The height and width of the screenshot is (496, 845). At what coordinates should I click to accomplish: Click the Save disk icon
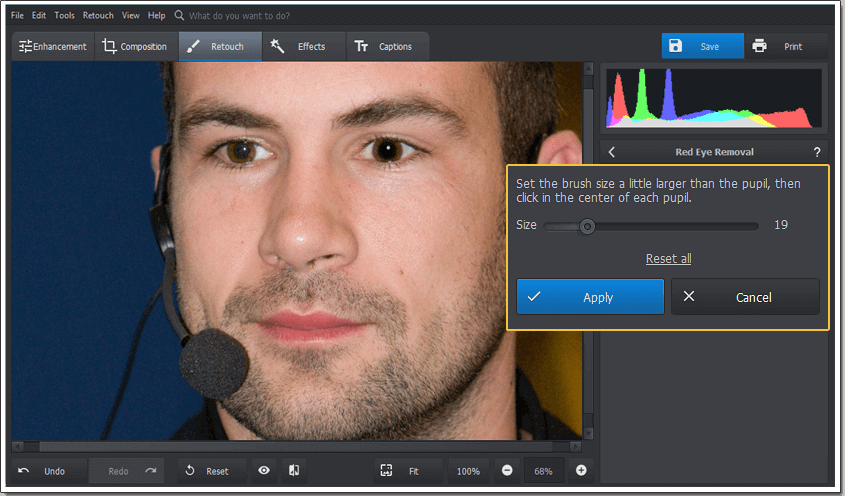click(675, 46)
